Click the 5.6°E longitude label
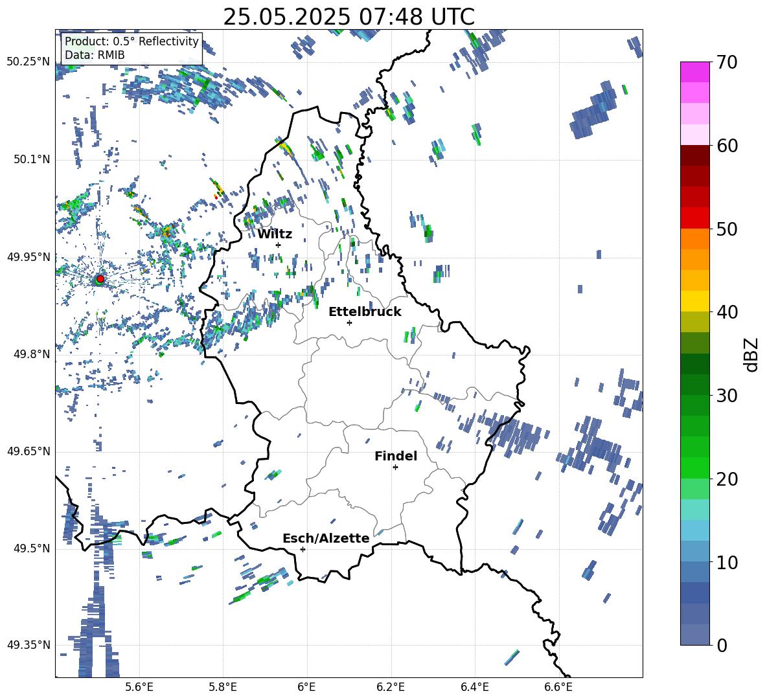The width and height of the screenshot is (767, 700). pyautogui.click(x=139, y=687)
